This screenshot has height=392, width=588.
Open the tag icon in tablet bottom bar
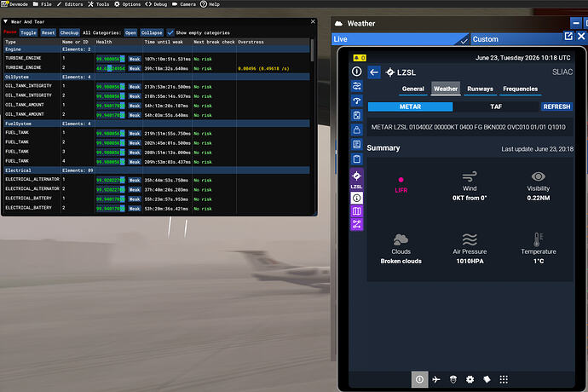487,379
